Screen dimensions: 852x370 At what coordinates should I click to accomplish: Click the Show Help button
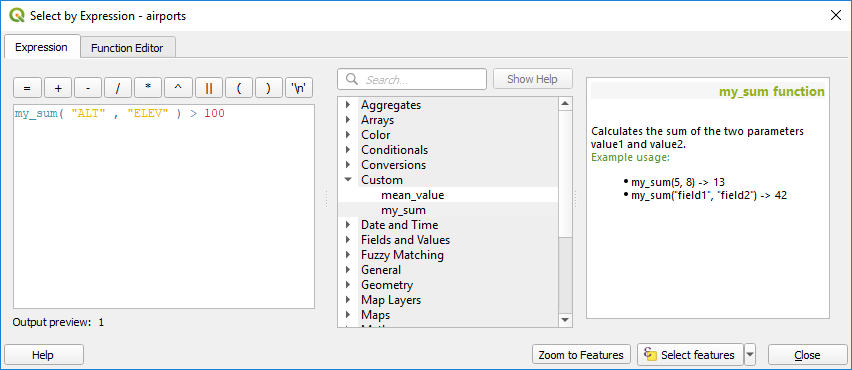coord(532,79)
